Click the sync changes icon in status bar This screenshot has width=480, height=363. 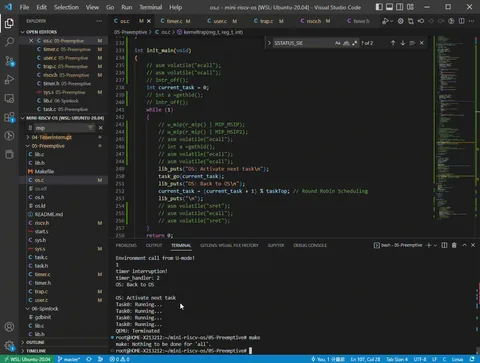click(x=89, y=359)
